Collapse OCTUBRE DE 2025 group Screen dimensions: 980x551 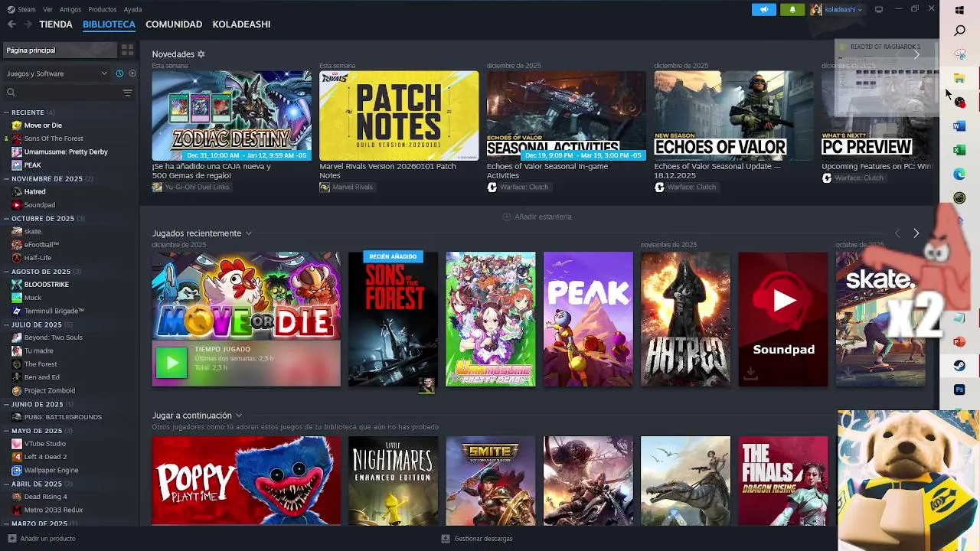pos(7,218)
